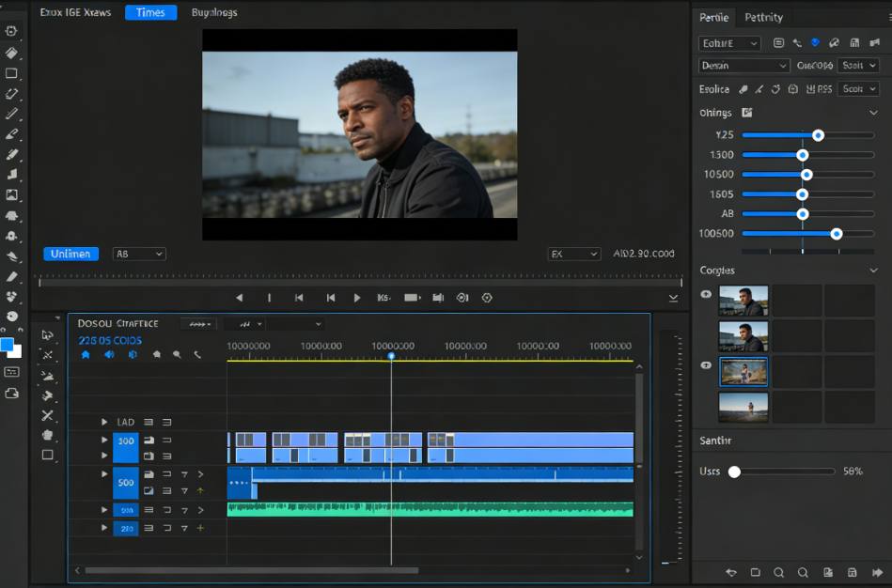
Task: Click the home icon in the timeline header
Action: tap(86, 355)
